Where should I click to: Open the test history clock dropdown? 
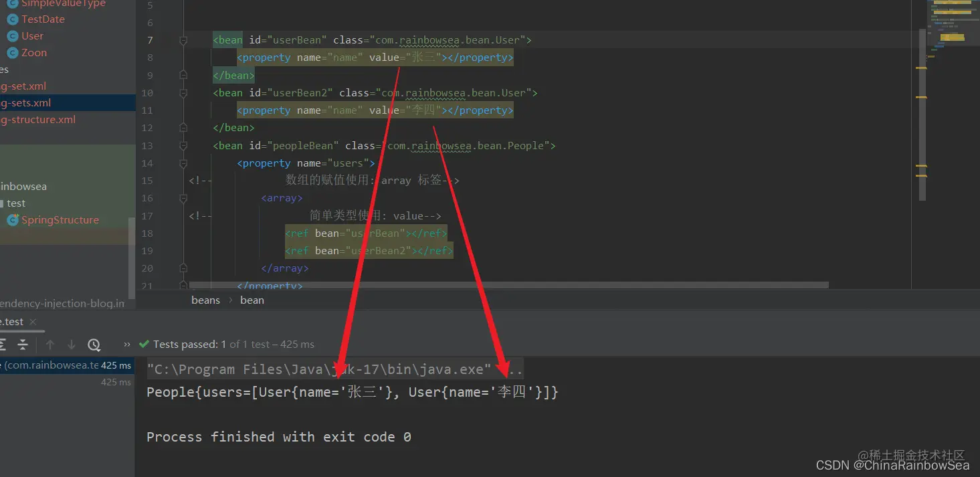point(94,345)
